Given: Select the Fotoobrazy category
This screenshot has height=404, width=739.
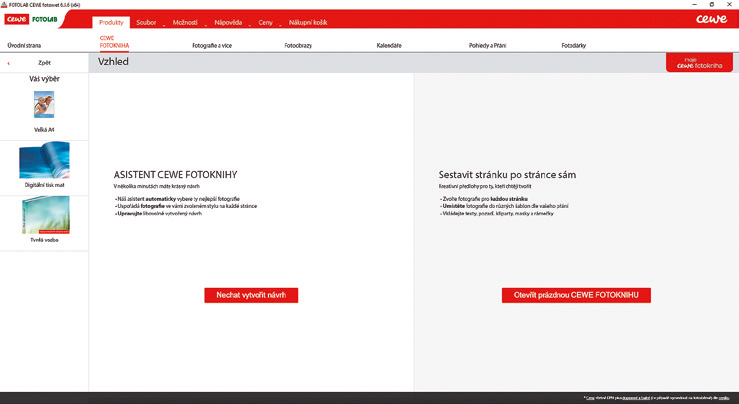Looking at the screenshot, I should tap(298, 46).
